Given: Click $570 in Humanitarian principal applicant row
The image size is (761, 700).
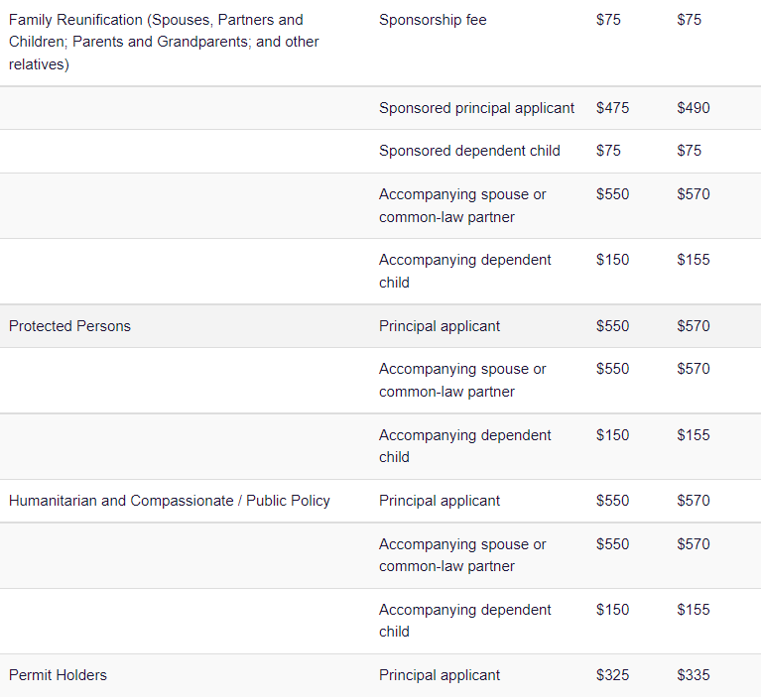Looking at the screenshot, I should click(694, 501).
